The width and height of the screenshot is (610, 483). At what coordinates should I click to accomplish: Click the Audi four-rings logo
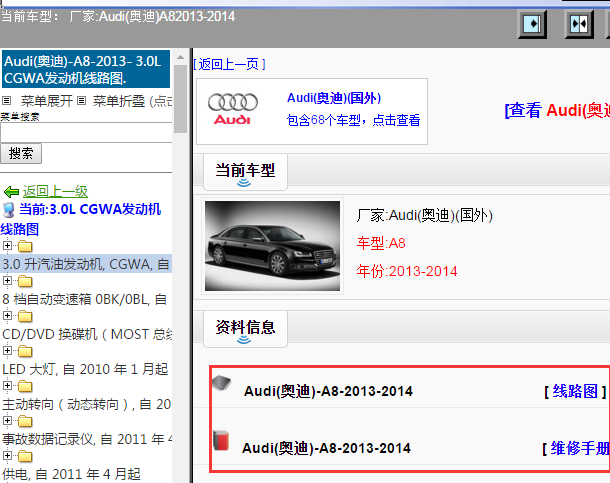233,109
